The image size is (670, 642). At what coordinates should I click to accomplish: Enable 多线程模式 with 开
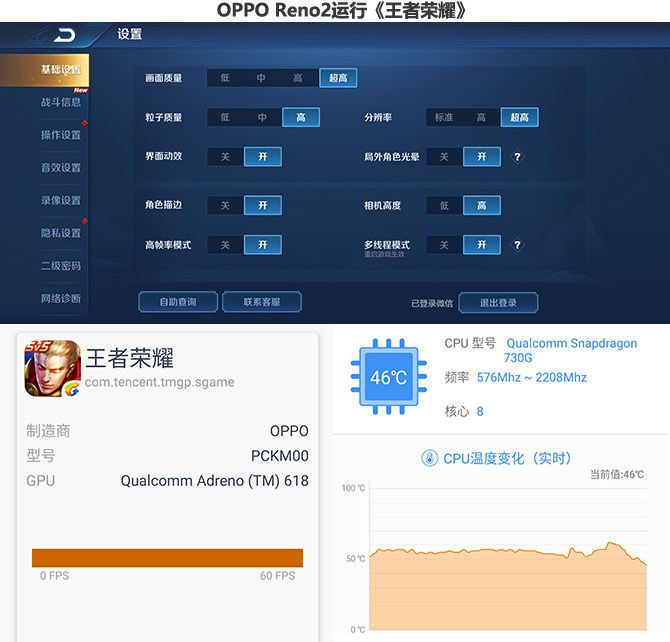click(482, 245)
